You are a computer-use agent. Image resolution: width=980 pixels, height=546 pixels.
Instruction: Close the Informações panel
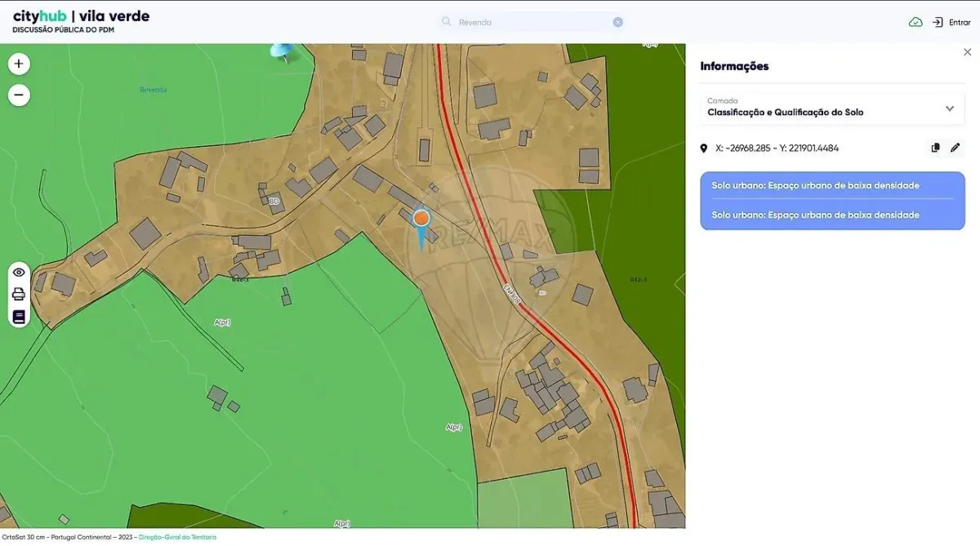pyautogui.click(x=968, y=52)
